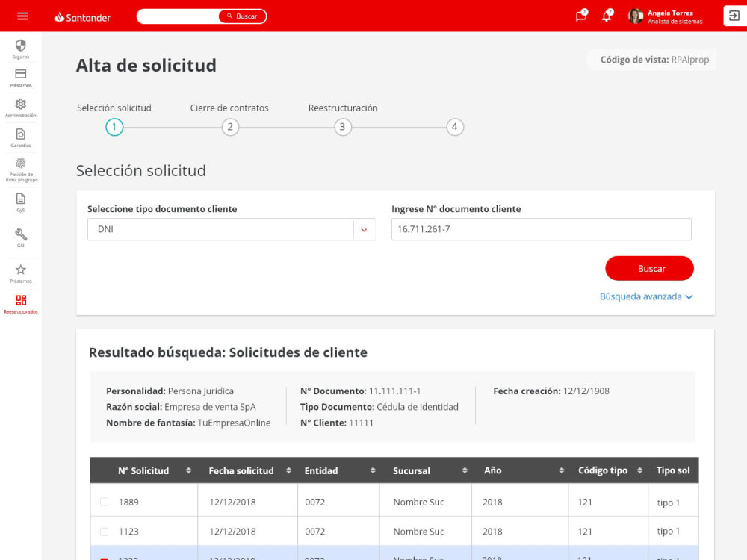Click Fecha creación 12/12/1908 text
Viewport: 747px width, 560px height.
click(551, 391)
